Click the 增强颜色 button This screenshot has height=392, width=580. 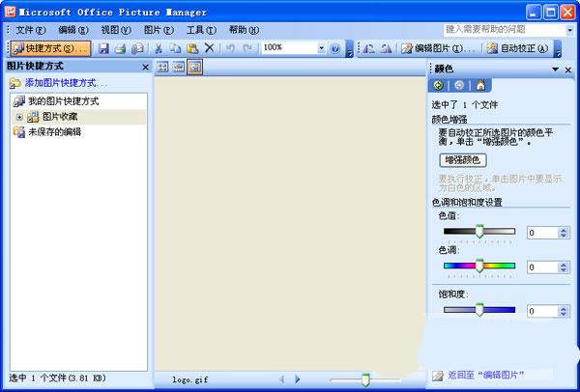coord(463,160)
